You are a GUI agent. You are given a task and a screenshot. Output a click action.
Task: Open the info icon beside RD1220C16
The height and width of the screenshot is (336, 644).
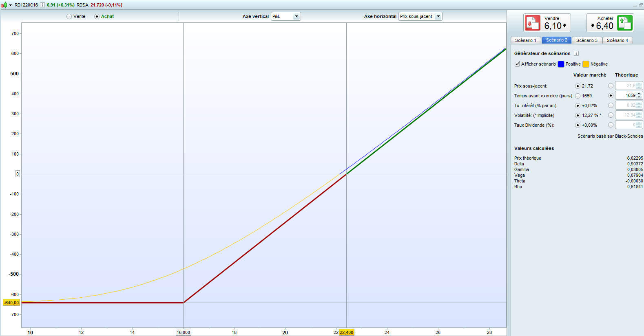42,5
